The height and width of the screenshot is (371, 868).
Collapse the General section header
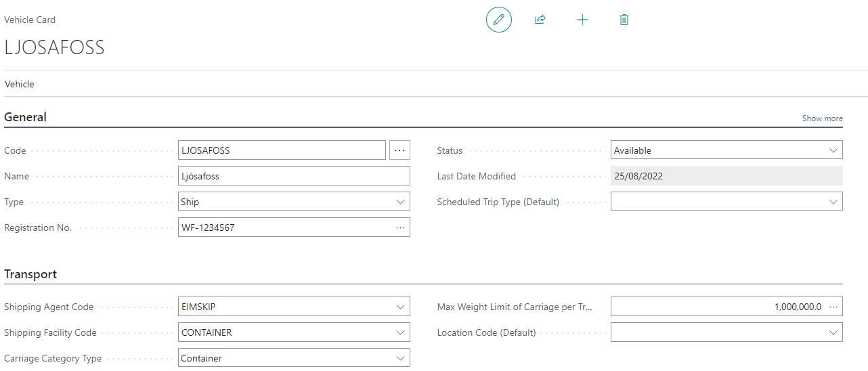point(26,117)
